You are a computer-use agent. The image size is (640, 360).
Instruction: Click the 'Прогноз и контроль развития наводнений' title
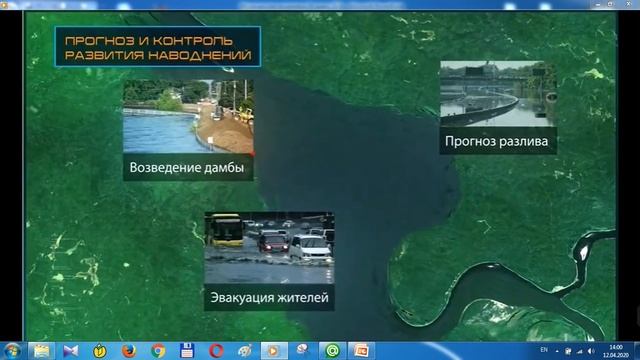158,47
